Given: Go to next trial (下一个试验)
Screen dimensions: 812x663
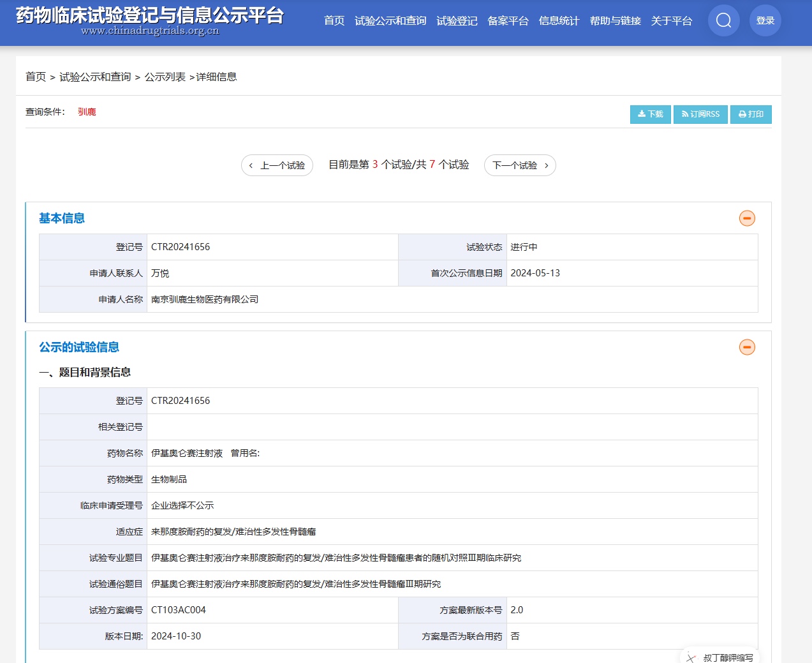Looking at the screenshot, I should click(520, 165).
